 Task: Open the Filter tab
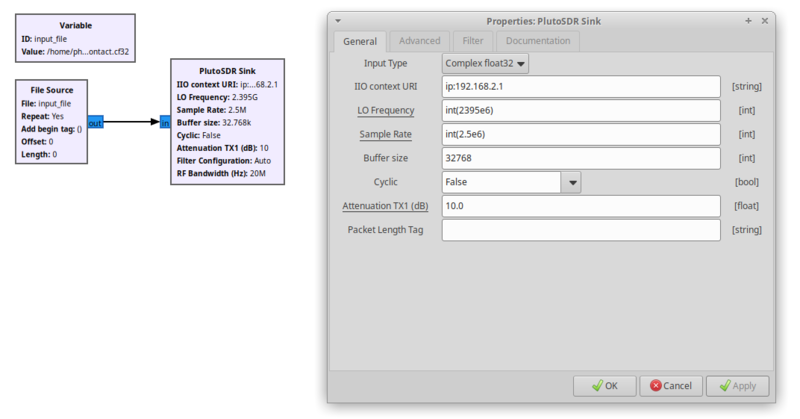click(472, 41)
